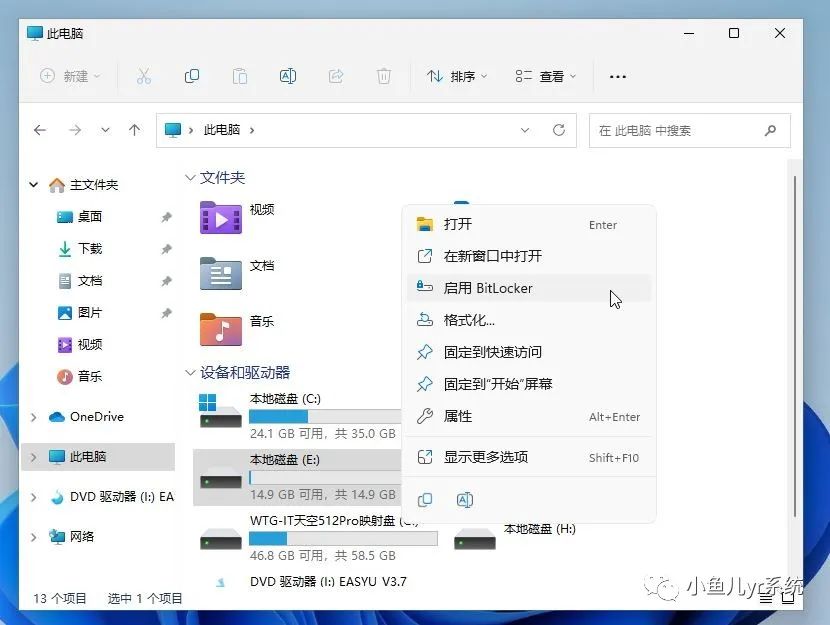Collapse the 设备和驱动器 section group

[190, 373]
